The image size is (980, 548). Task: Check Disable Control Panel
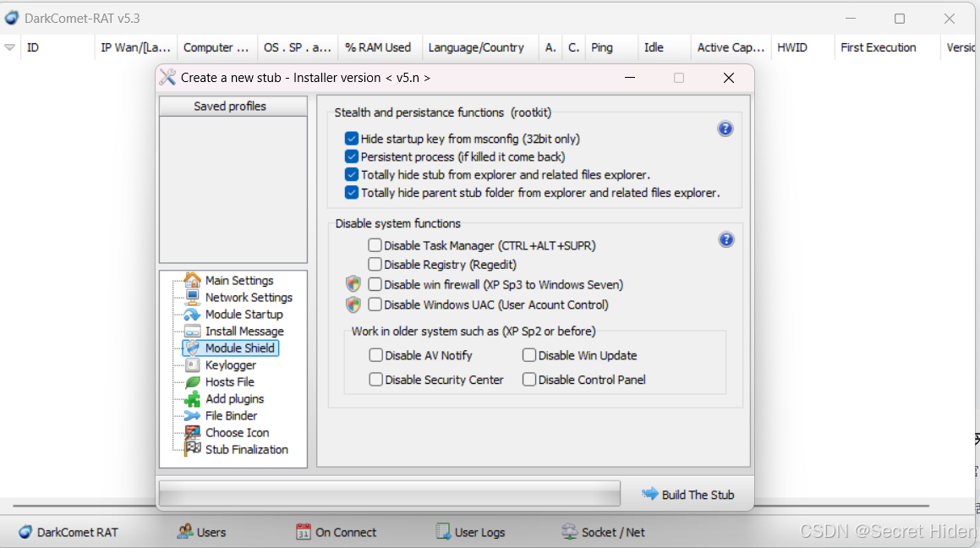tap(528, 380)
